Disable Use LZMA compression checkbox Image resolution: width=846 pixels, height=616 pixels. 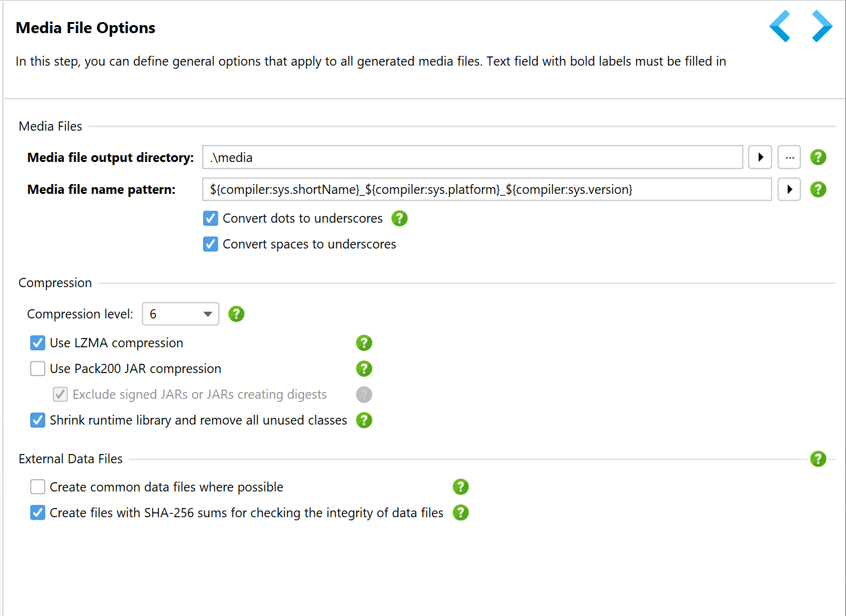tap(37, 342)
